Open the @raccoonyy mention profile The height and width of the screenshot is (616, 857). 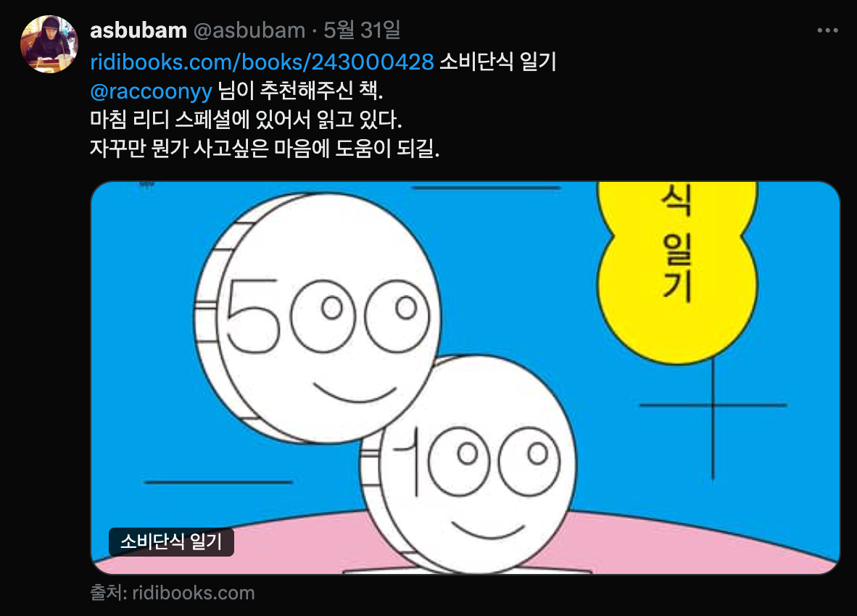click(151, 91)
